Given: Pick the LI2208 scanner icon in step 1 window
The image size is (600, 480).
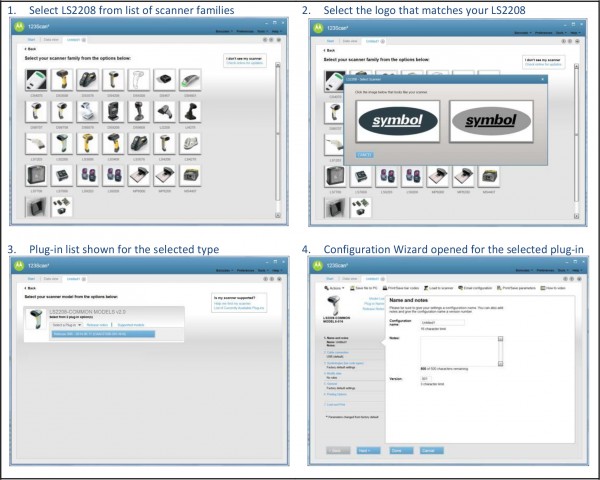Looking at the screenshot, I should point(165,111).
